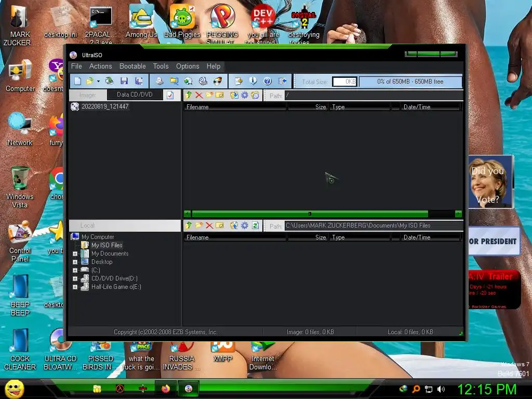Click the Open CD/DVD toolbar icon
532x399 pixels.
[109, 81]
